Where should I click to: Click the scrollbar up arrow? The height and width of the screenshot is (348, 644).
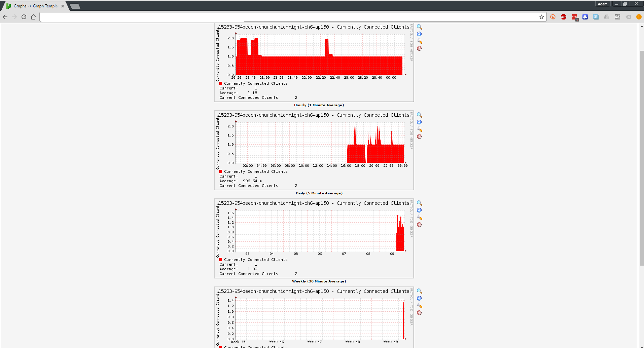pos(642,26)
